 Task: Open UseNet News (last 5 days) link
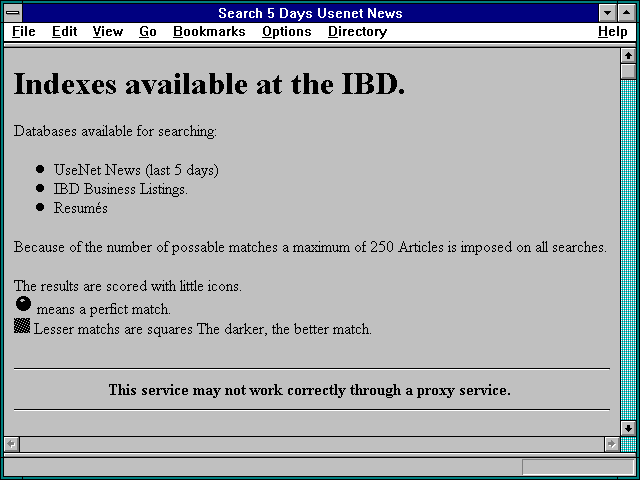(136, 170)
